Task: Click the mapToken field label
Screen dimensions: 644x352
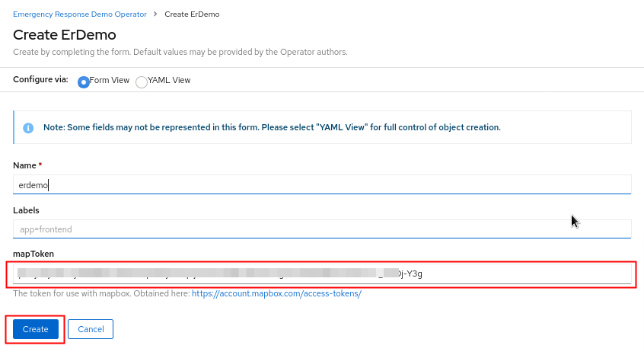Action: 33,254
